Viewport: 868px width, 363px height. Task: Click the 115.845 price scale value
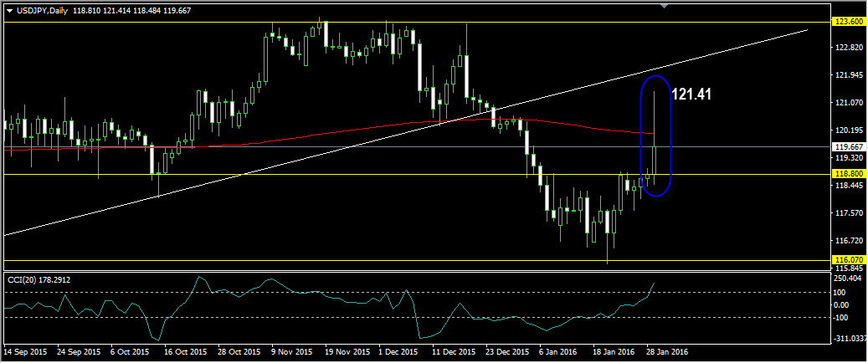pyautogui.click(x=849, y=268)
